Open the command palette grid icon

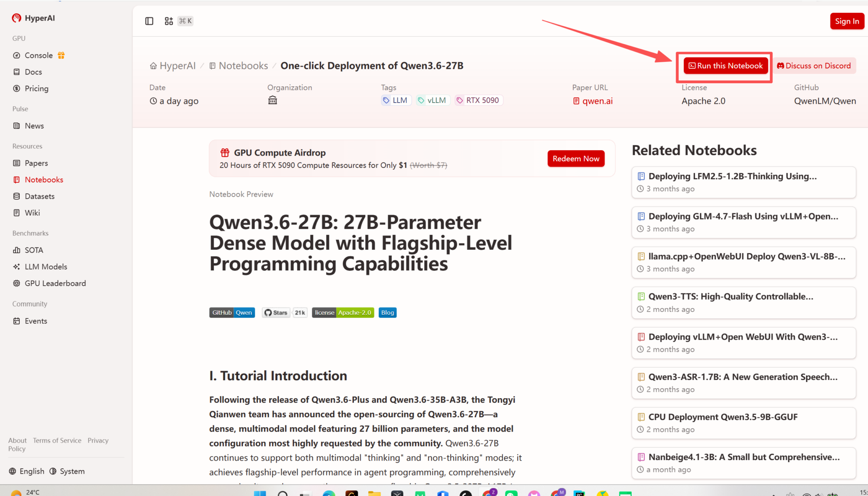pos(169,21)
